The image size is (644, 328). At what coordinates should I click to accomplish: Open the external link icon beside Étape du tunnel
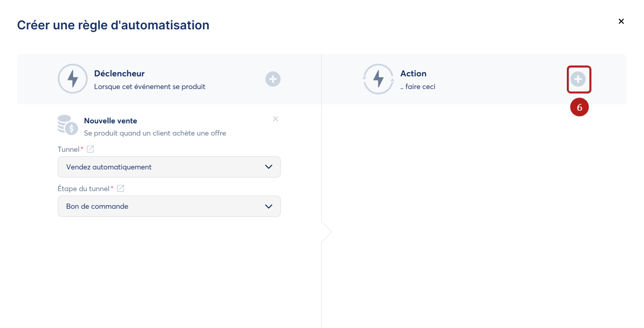coord(120,188)
